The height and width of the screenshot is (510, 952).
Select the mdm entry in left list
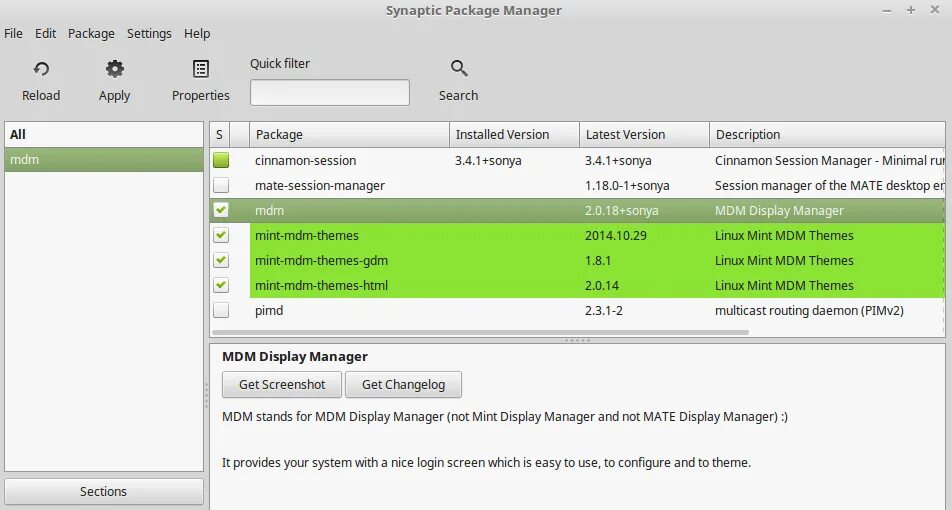[104, 160]
